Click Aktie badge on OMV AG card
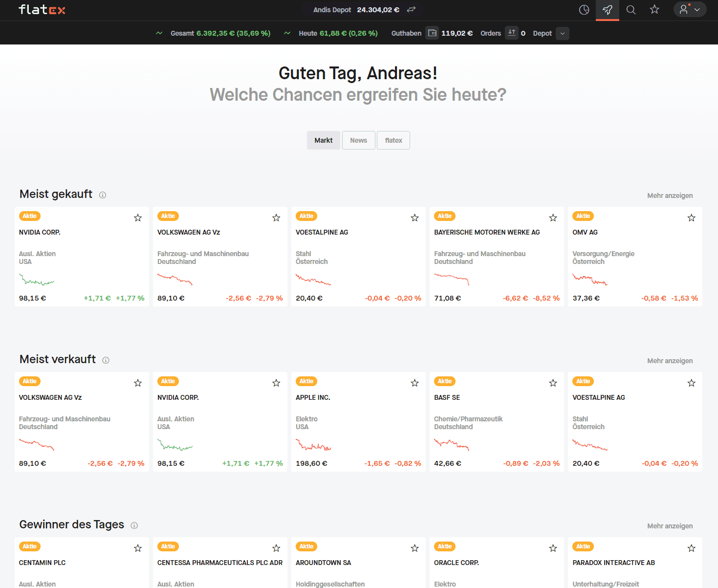This screenshot has height=588, width=718. click(583, 216)
